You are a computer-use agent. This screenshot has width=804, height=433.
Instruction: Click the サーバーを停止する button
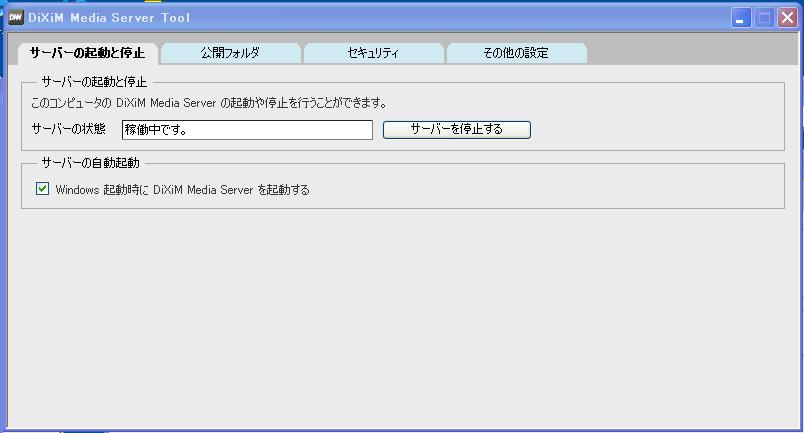[x=456, y=129]
